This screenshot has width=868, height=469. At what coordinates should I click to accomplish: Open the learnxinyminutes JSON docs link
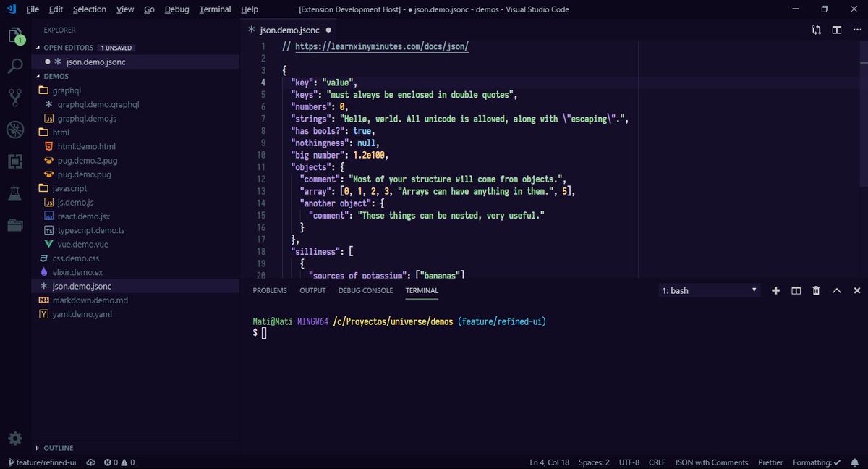point(380,46)
